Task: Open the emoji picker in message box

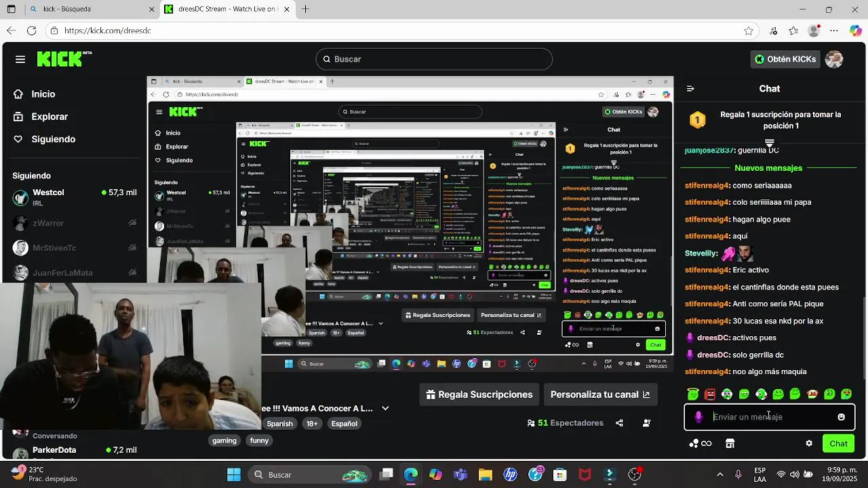Action: tap(841, 417)
